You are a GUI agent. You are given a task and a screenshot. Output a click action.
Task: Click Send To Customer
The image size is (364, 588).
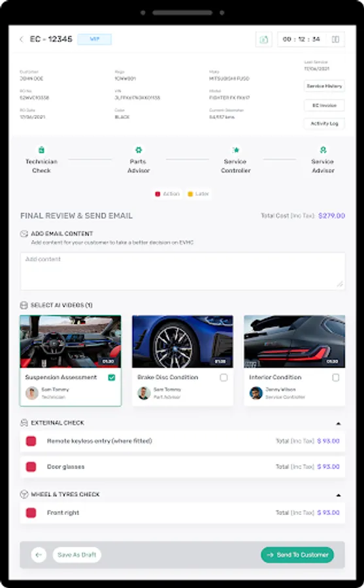click(x=297, y=555)
